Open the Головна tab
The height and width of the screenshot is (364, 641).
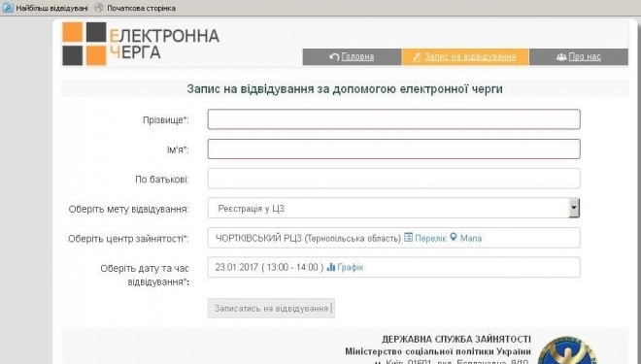click(352, 57)
